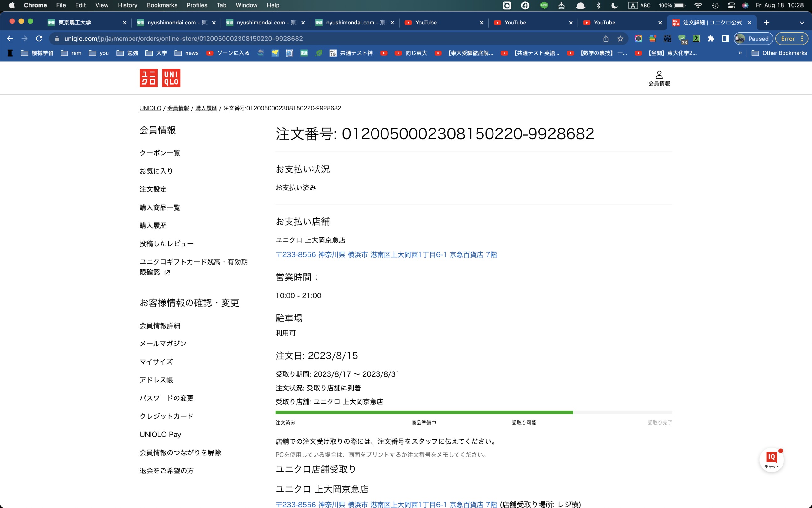This screenshot has width=812, height=508.
Task: Click the 受取り可能 progress step label
Action: (524, 423)
